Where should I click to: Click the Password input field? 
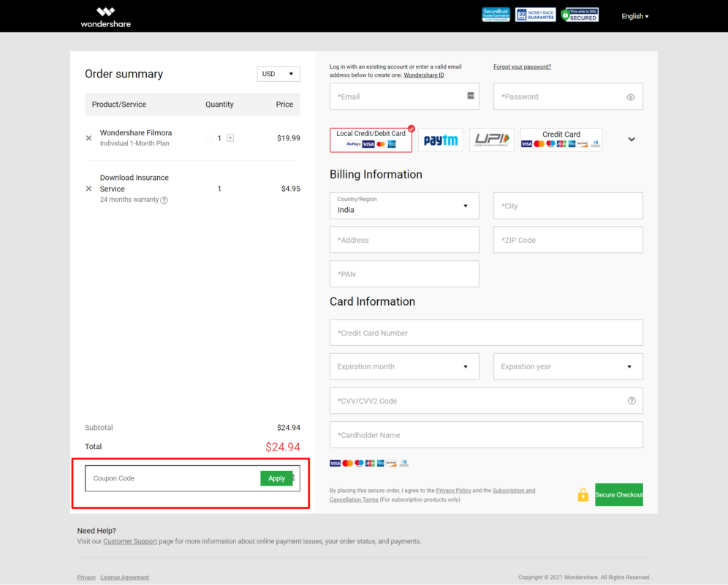568,97
